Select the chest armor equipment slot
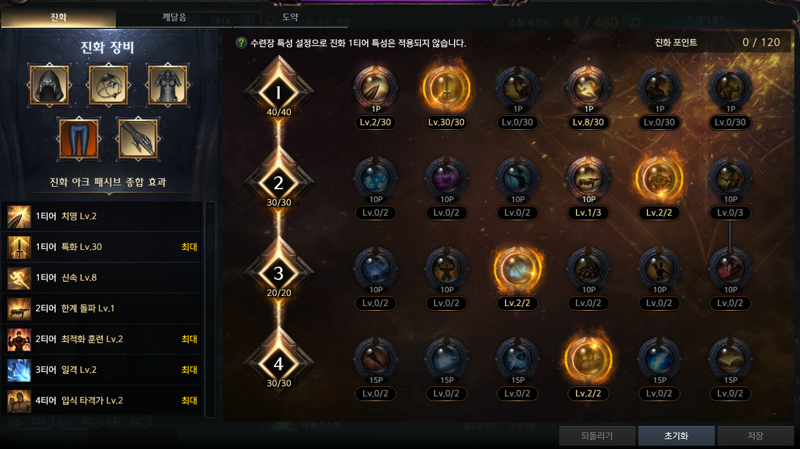The image size is (800, 449). point(167,85)
